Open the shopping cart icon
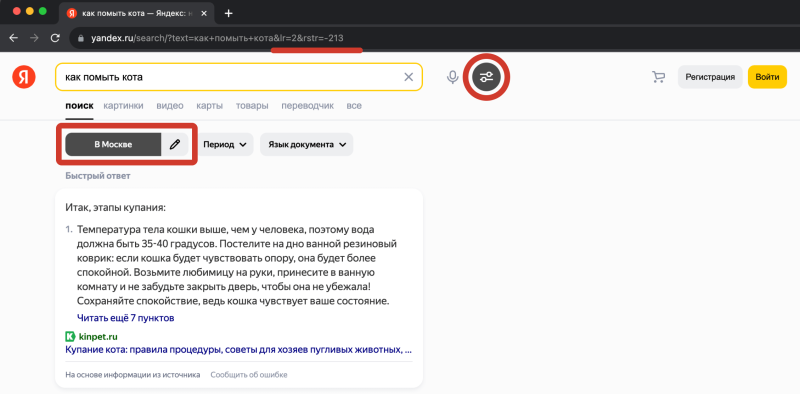This screenshot has height=394, width=800. [x=659, y=77]
